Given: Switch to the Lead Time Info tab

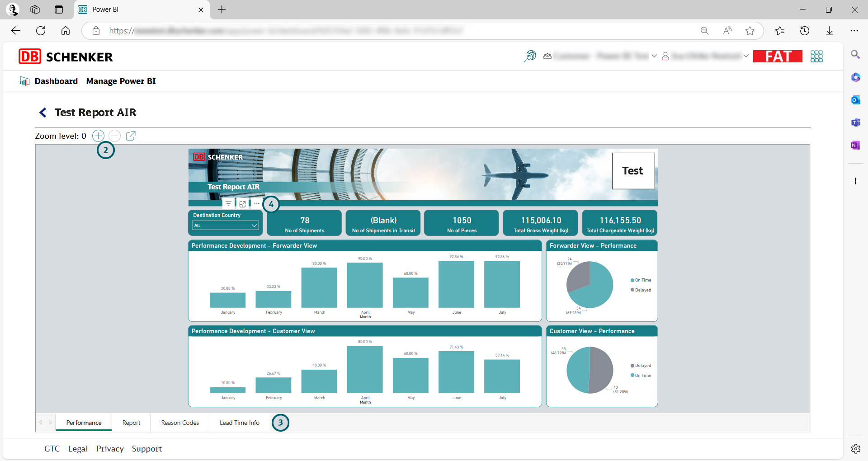Looking at the screenshot, I should click(x=239, y=423).
